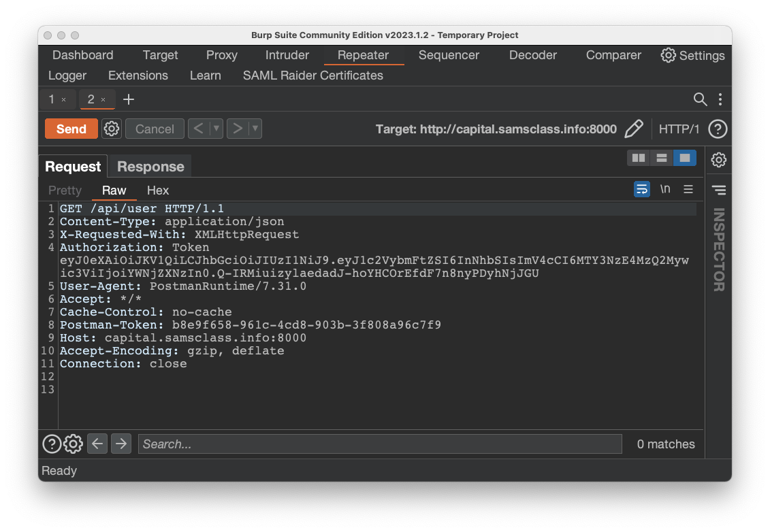Viewport: 770px width, 532px height.
Task: Select top-bottom stacked layout
Action: (662, 158)
